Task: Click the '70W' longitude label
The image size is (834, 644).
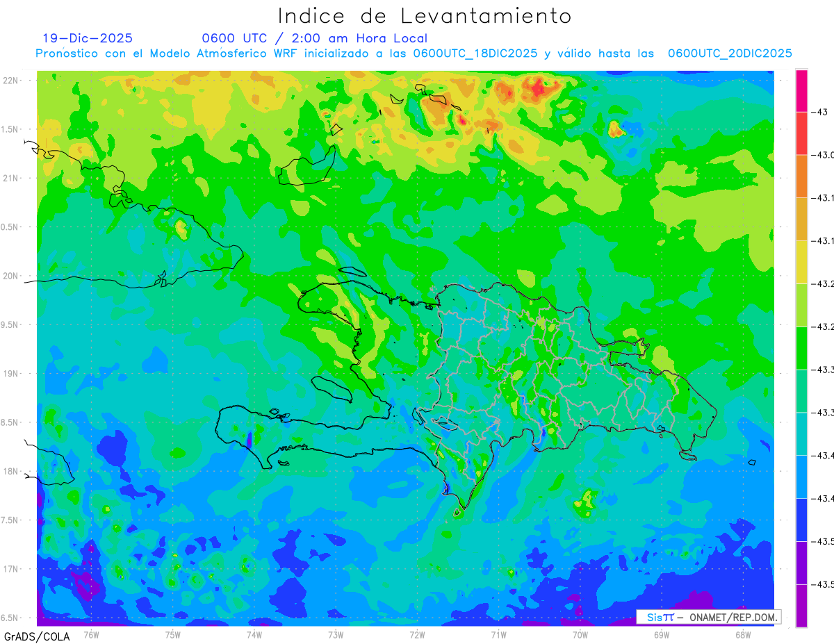Action: [x=580, y=634]
